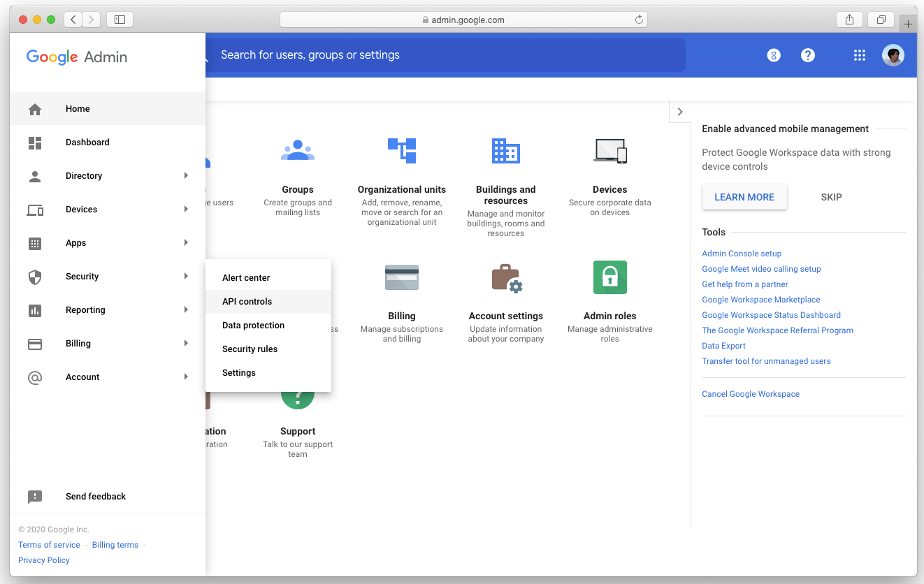Show all Safari tabs overview

click(x=881, y=20)
